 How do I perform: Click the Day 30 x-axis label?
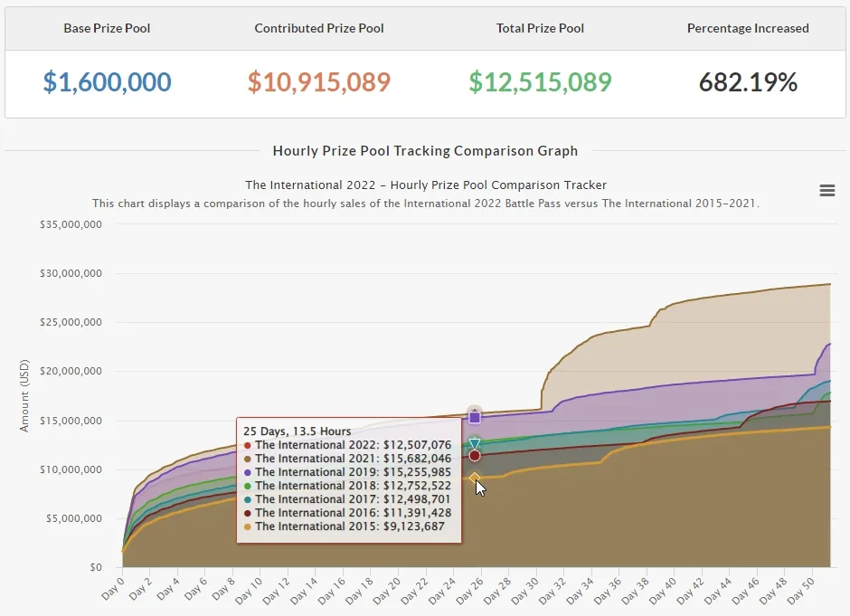point(524,591)
